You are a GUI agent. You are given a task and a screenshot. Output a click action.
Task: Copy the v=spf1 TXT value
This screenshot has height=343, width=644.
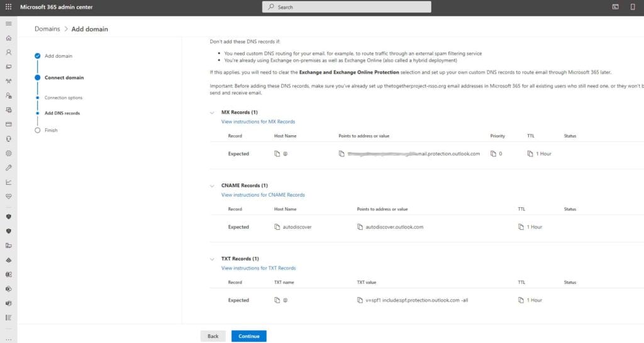tap(360, 300)
